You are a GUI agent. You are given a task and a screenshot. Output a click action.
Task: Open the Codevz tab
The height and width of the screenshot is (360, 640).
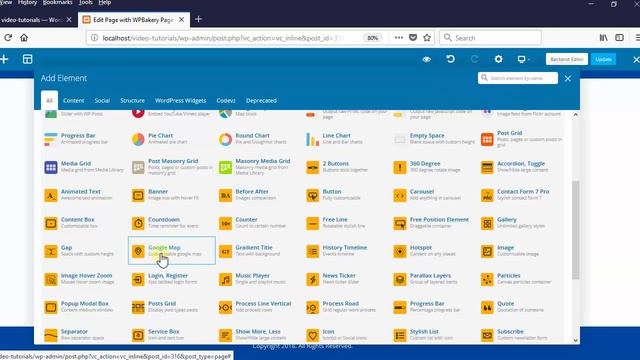(226, 100)
